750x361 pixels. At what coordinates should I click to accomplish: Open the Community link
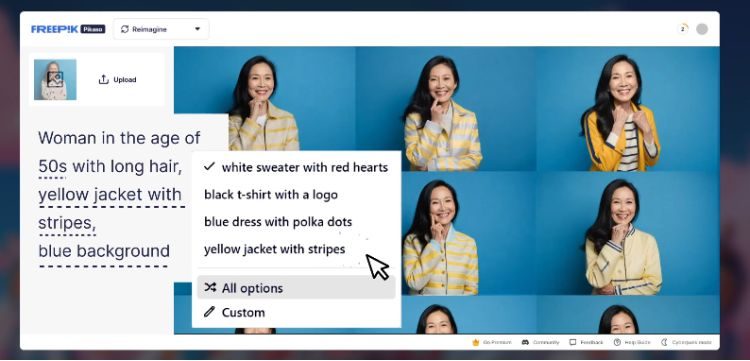pos(540,342)
